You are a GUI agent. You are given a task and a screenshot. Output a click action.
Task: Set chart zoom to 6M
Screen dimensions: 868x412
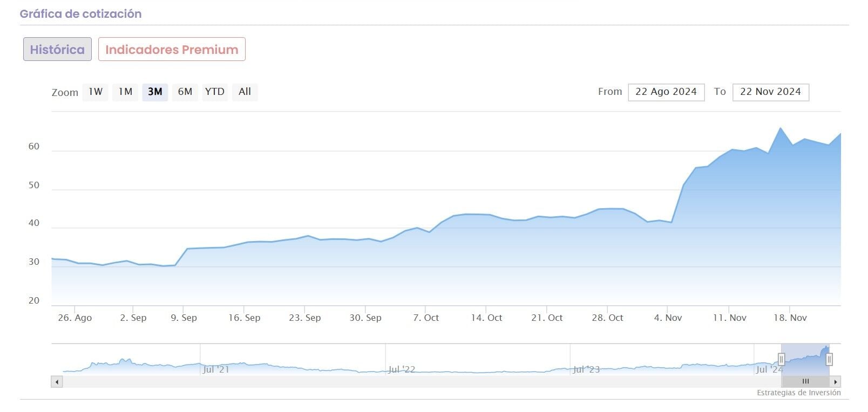tap(185, 92)
